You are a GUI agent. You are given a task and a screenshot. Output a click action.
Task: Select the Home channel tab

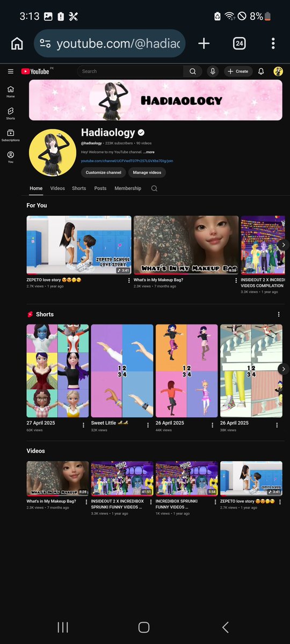click(36, 189)
